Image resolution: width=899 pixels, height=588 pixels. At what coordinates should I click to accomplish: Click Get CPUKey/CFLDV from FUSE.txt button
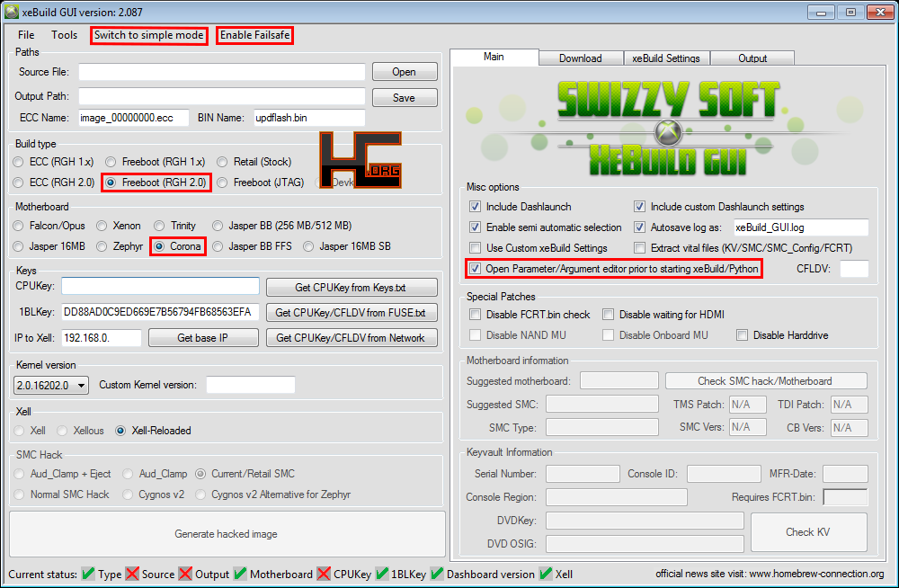pos(351,313)
